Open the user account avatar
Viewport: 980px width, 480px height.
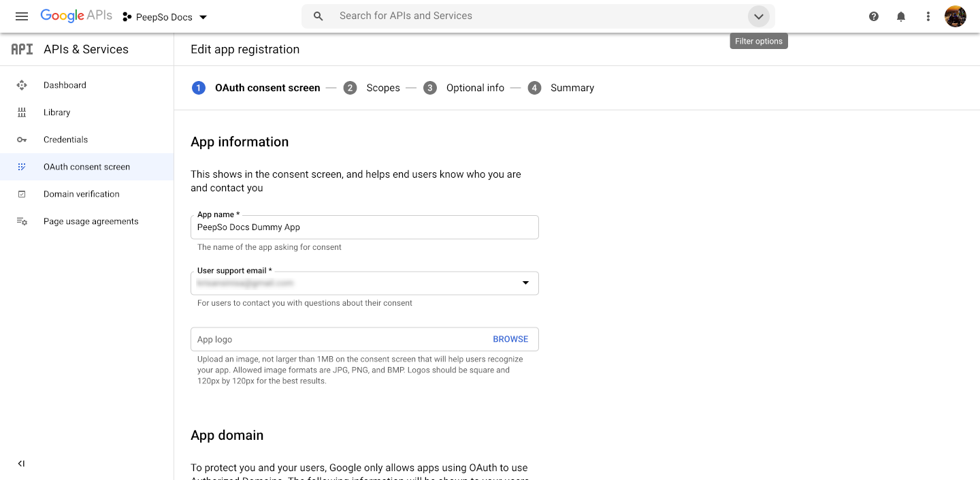point(955,16)
